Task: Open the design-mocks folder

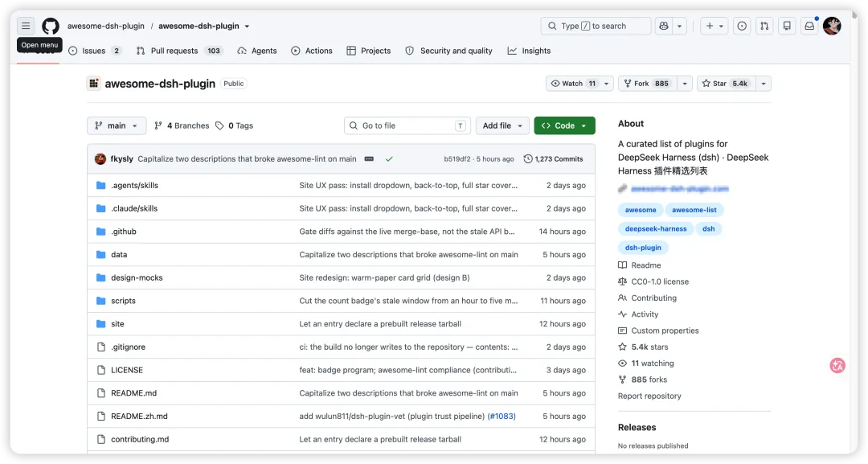Action: coord(137,278)
